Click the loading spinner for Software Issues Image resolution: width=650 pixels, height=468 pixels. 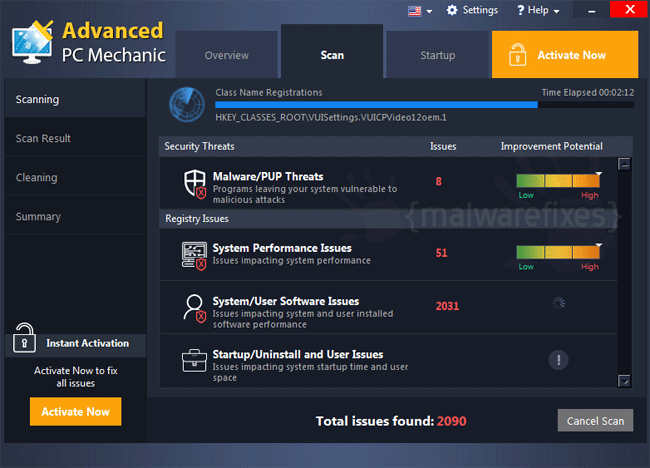[558, 303]
